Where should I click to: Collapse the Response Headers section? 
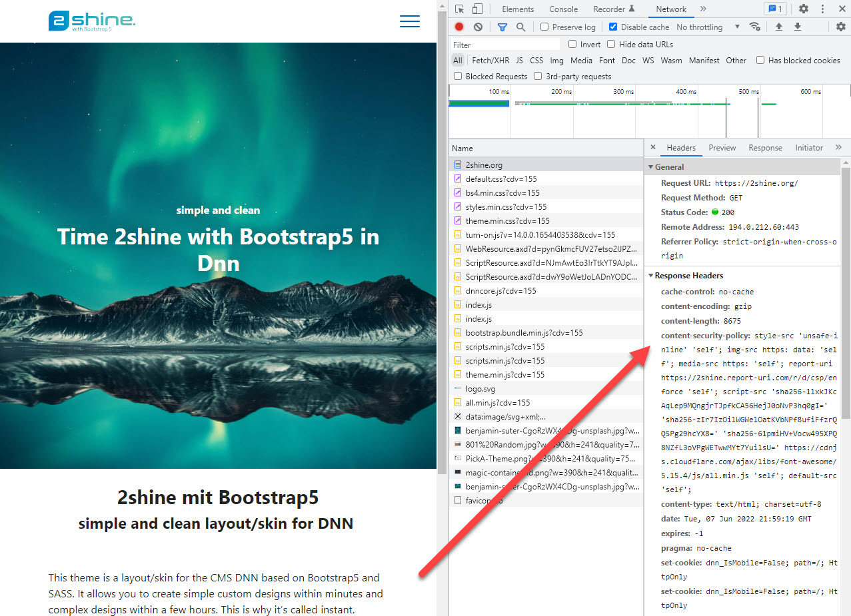(x=685, y=275)
